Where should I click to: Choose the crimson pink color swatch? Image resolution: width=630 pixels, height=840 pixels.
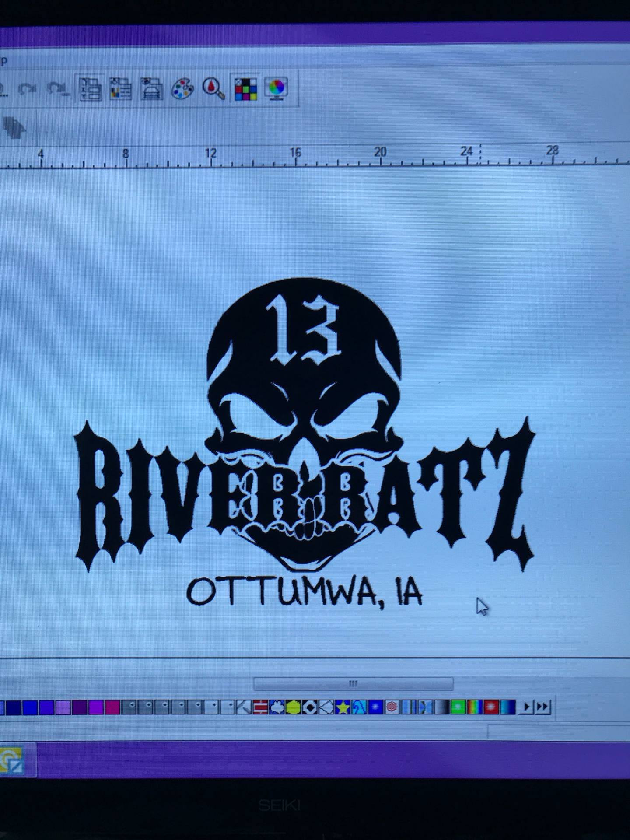[112, 707]
